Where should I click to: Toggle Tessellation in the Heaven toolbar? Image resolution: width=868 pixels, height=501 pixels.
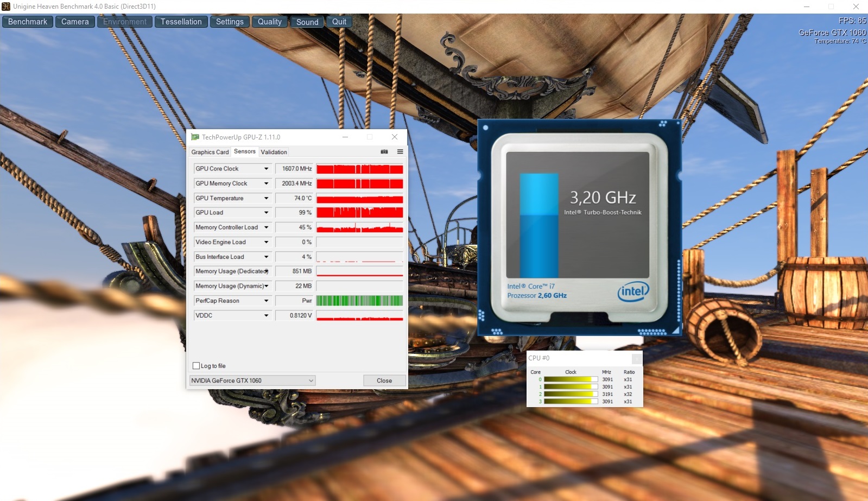click(x=181, y=22)
